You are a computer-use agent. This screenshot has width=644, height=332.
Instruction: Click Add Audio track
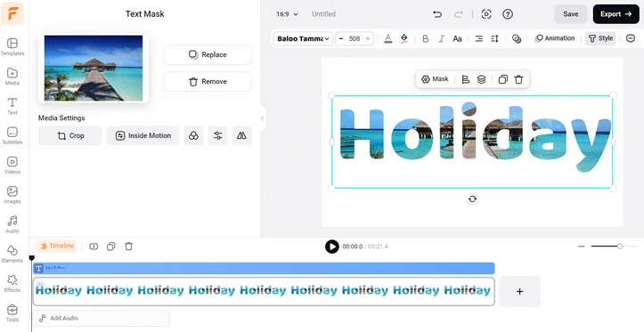101,318
